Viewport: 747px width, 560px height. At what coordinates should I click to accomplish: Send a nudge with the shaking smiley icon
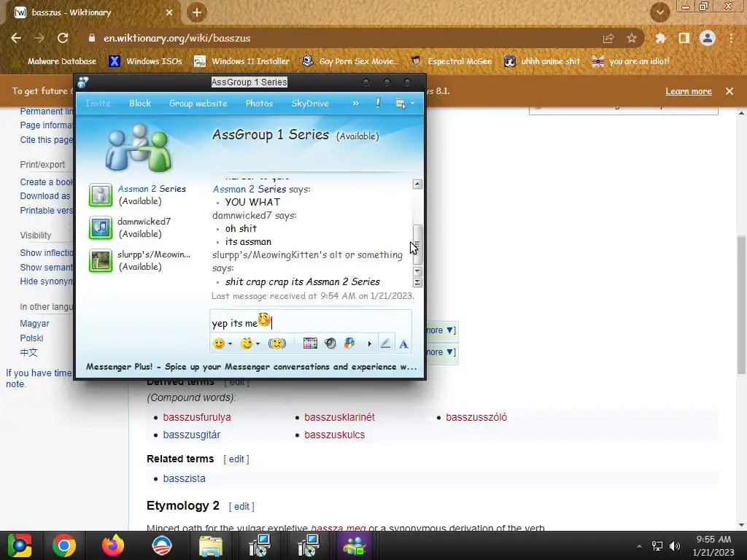[277, 343]
